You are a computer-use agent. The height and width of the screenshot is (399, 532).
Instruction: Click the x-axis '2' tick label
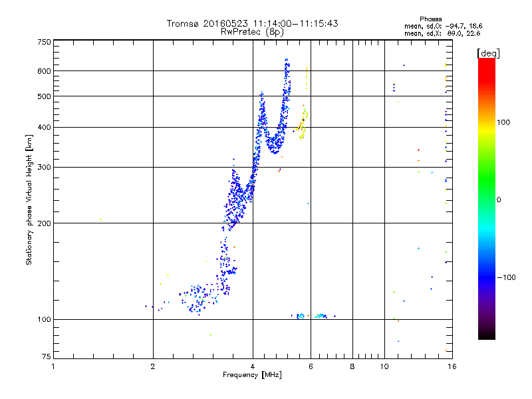pos(153,366)
